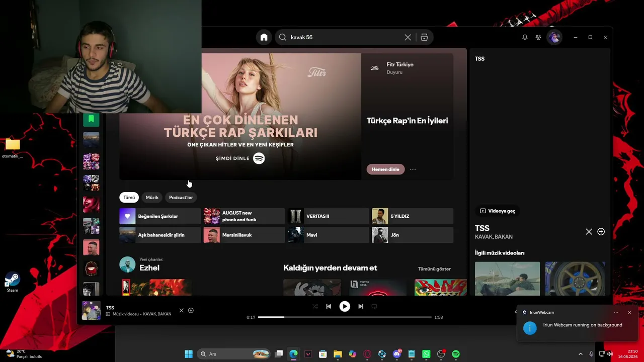Dismiss the IriunWebcam notification
The height and width of the screenshot is (362, 644).
(x=629, y=312)
